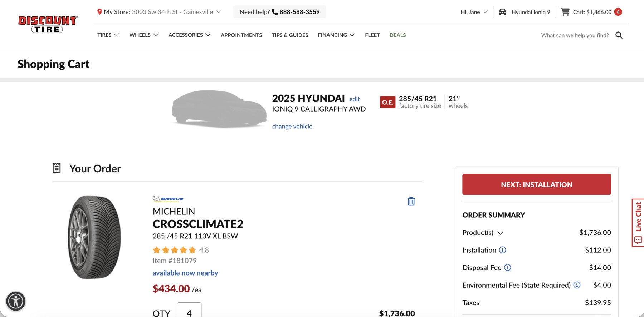Open the Live Chat panel
The width and height of the screenshot is (644, 317).
pos(638,222)
